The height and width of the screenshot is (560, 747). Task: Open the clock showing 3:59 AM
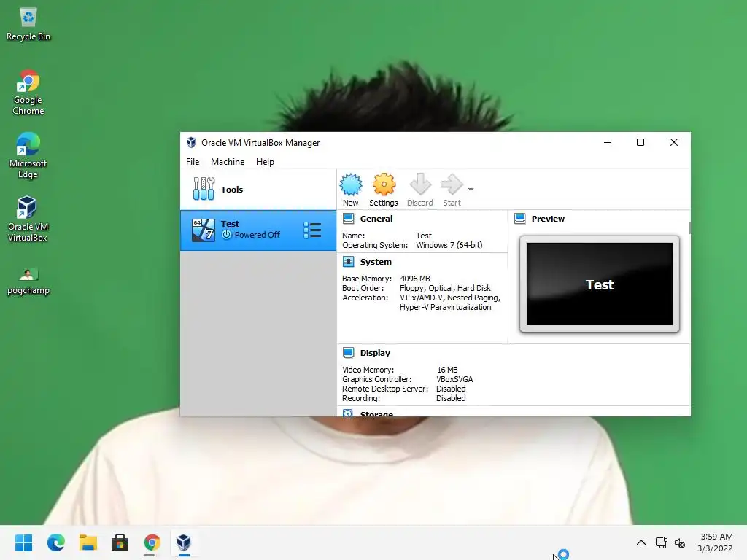pyautogui.click(x=715, y=542)
